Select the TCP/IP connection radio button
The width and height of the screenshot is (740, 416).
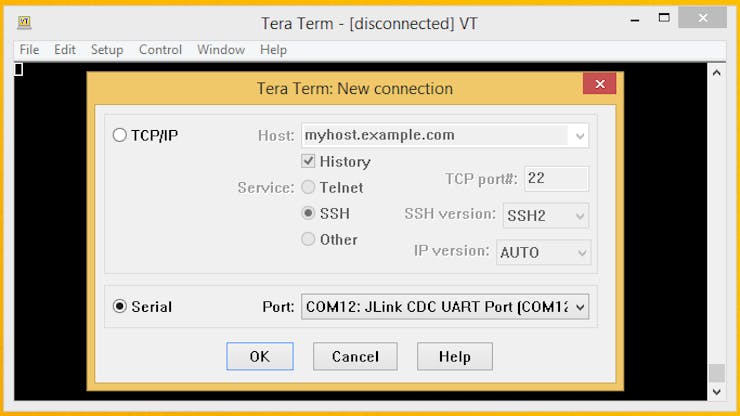[x=120, y=135]
